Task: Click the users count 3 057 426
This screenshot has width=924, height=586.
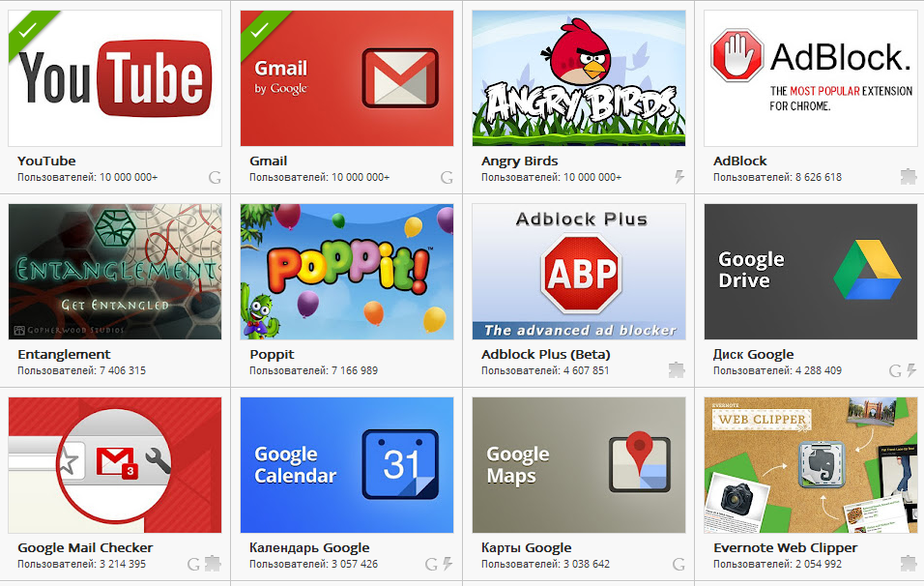Action: point(355,564)
